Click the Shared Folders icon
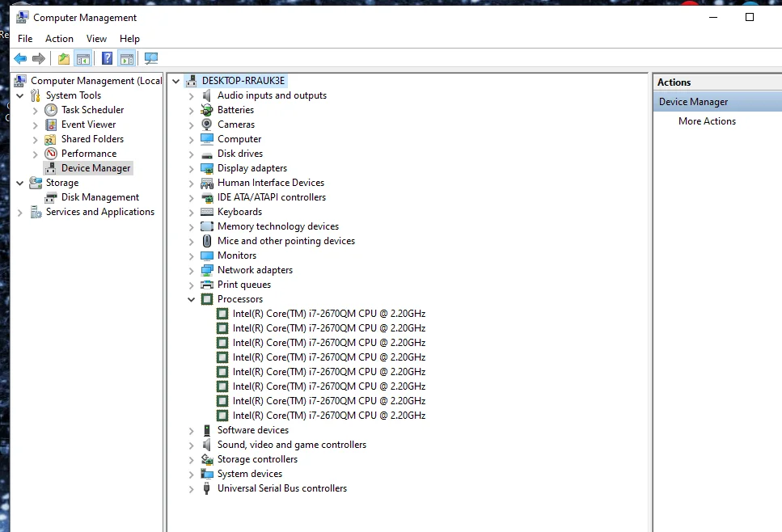 click(x=50, y=139)
